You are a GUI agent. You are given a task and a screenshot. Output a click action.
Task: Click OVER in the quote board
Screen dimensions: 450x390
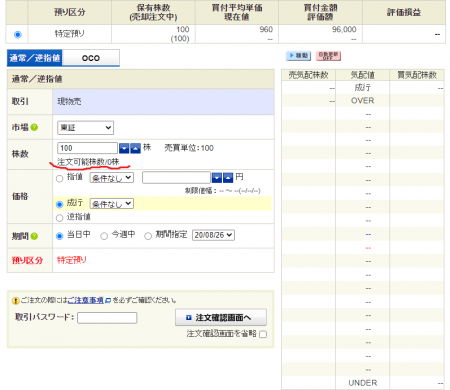click(x=362, y=101)
